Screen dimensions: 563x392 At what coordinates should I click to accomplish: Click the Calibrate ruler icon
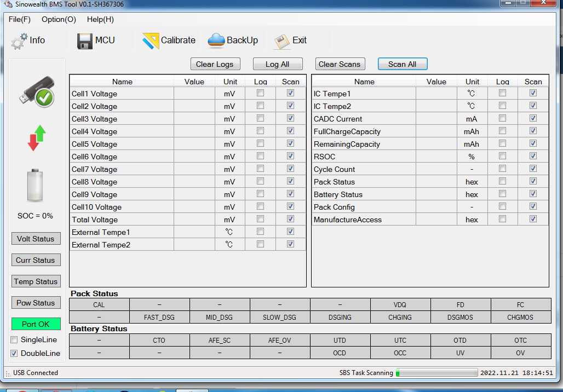point(151,41)
